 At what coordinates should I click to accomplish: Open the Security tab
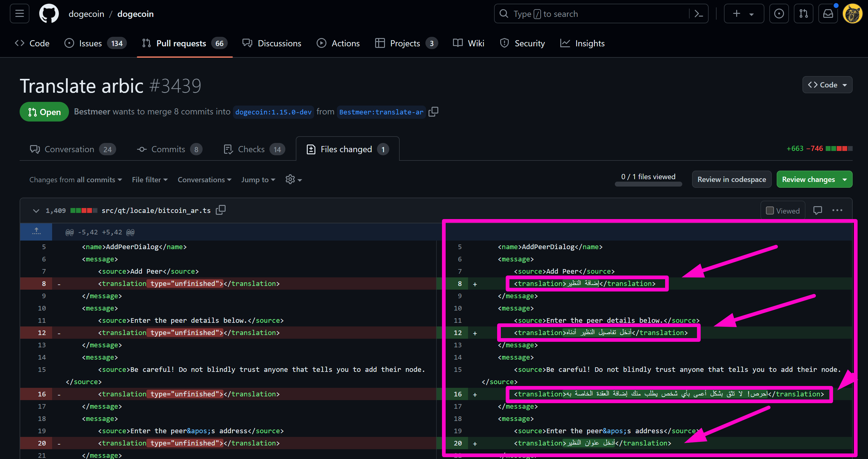pos(522,43)
